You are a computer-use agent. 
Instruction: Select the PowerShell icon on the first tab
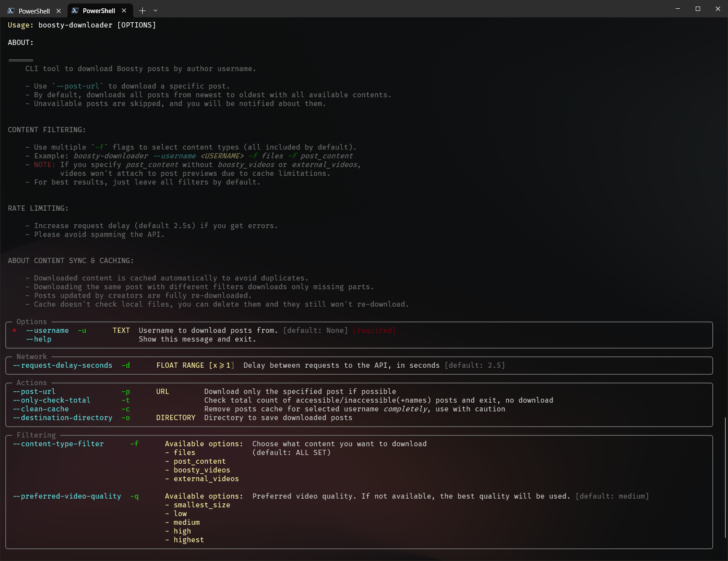[10, 10]
